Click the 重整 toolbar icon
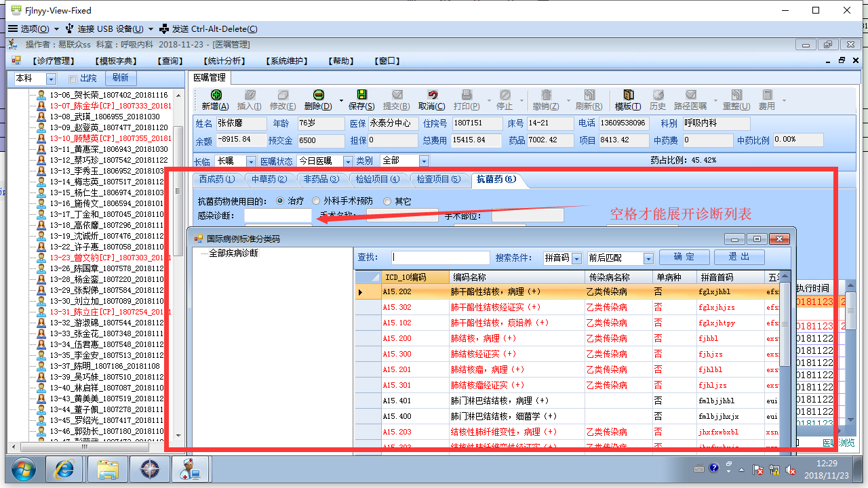The height and width of the screenshot is (488, 868). 736,95
